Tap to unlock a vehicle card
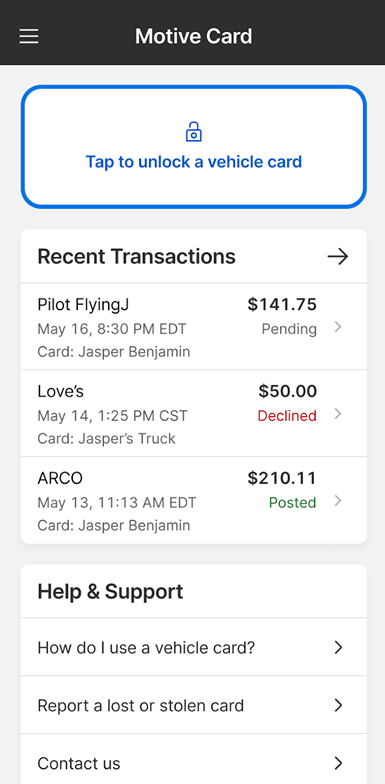Image resolution: width=385 pixels, height=784 pixels. 194,146
